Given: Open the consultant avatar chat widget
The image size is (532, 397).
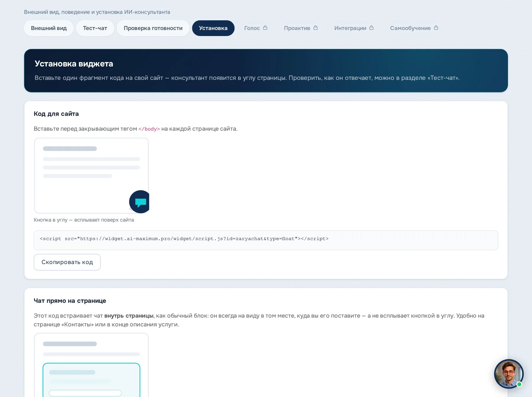Looking at the screenshot, I should pos(509,374).
